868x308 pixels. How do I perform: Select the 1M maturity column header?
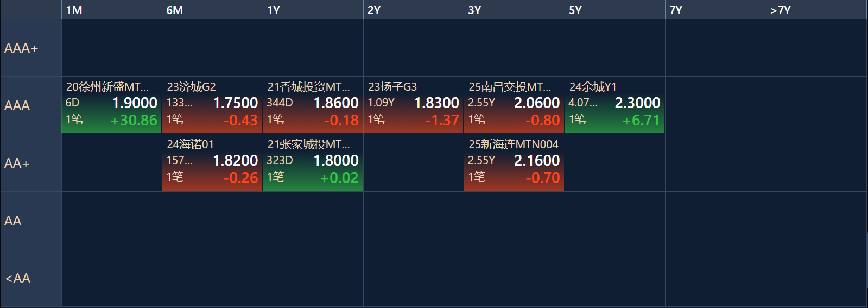coord(111,10)
